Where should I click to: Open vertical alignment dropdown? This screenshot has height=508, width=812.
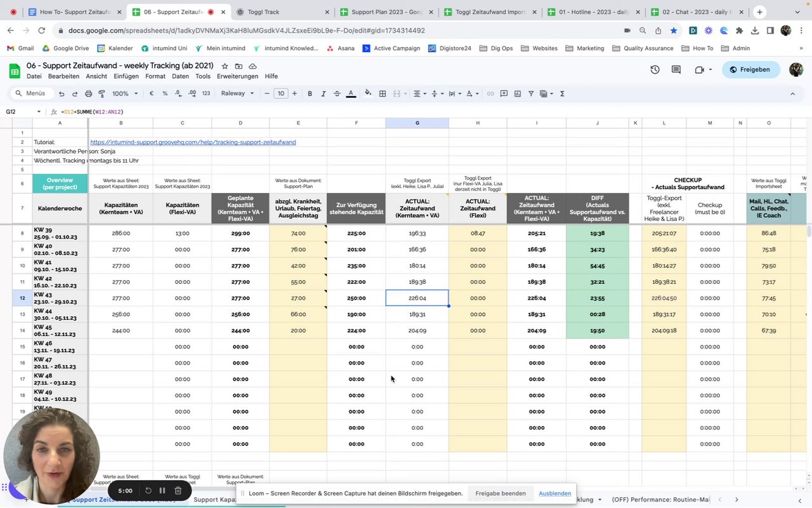(436, 93)
